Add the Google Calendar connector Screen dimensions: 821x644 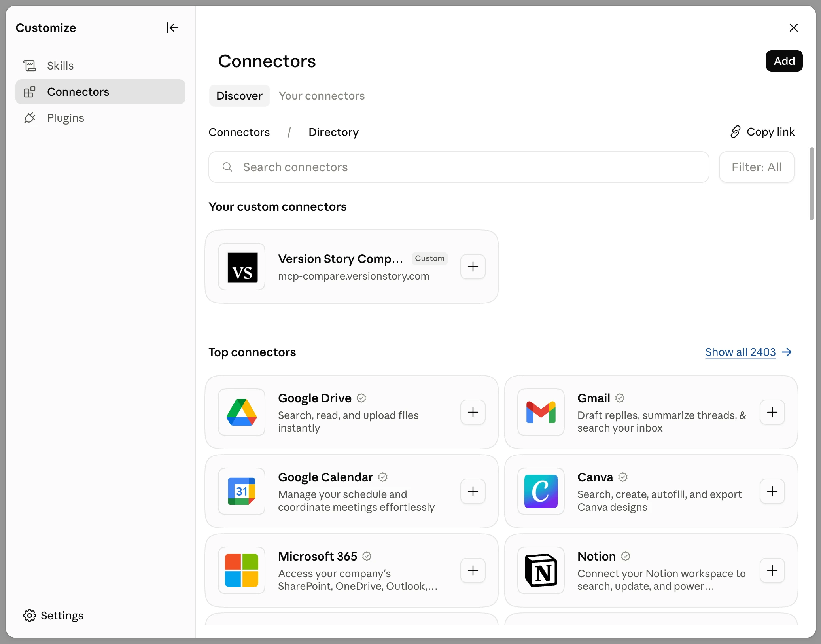[473, 491]
